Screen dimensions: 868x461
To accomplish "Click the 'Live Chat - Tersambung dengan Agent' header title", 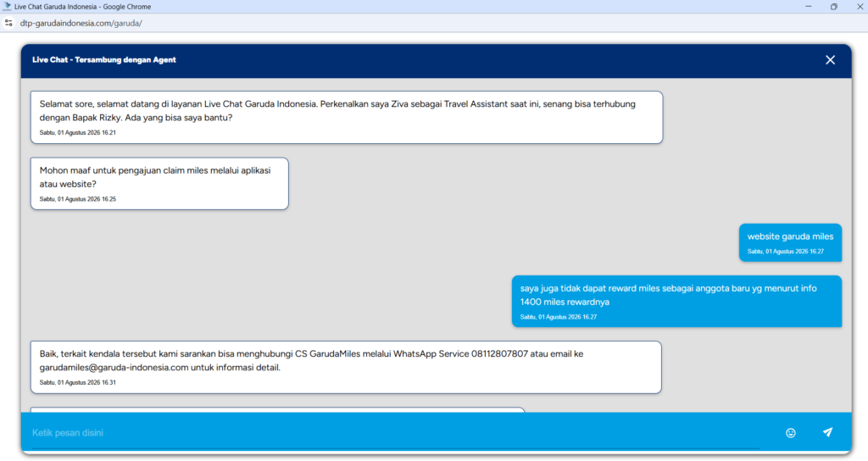I will [x=104, y=60].
